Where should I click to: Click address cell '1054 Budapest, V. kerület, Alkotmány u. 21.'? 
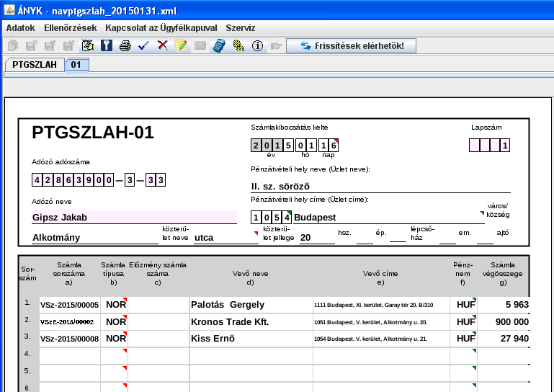click(381, 339)
